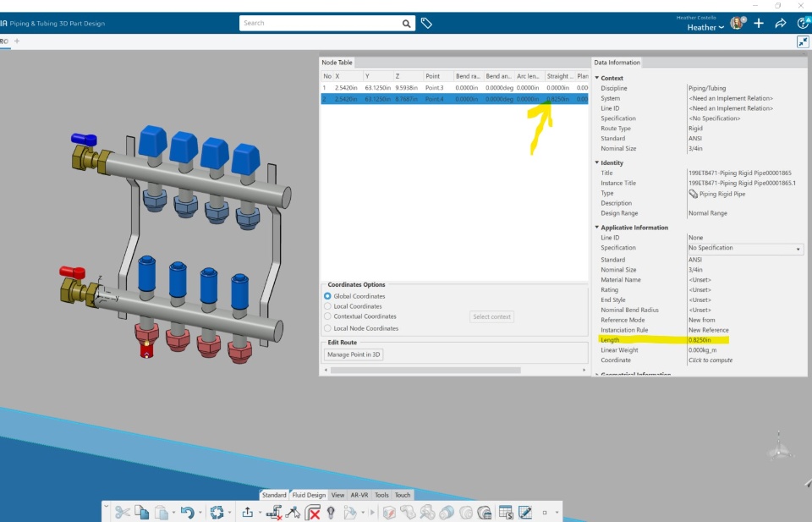Click the light bulb icon in toolbar
Screen dimensions: 812x522
pos(331,512)
